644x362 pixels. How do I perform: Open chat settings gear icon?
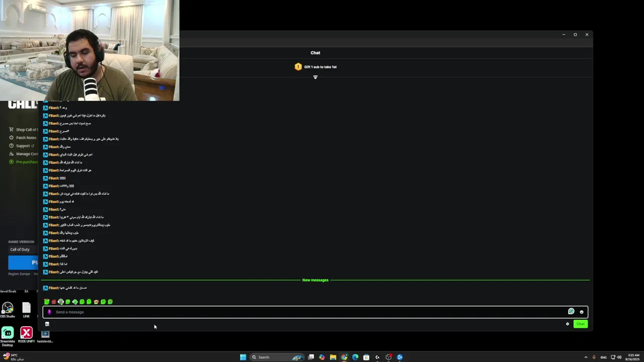coord(568,324)
